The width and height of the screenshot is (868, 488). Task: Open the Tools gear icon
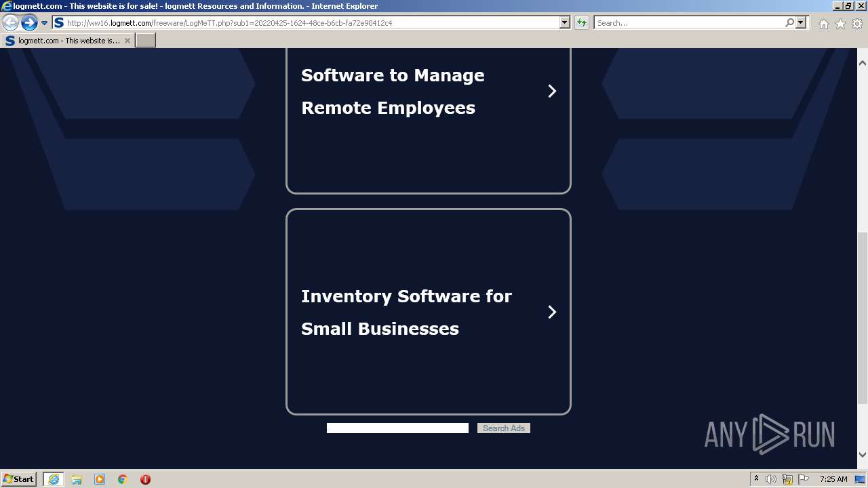(857, 24)
